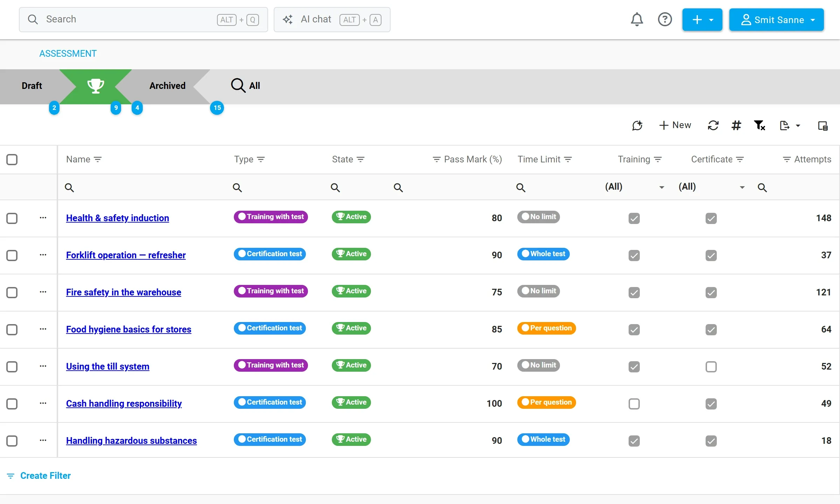Open row actions for Fire safety in the warehouse

click(x=43, y=292)
